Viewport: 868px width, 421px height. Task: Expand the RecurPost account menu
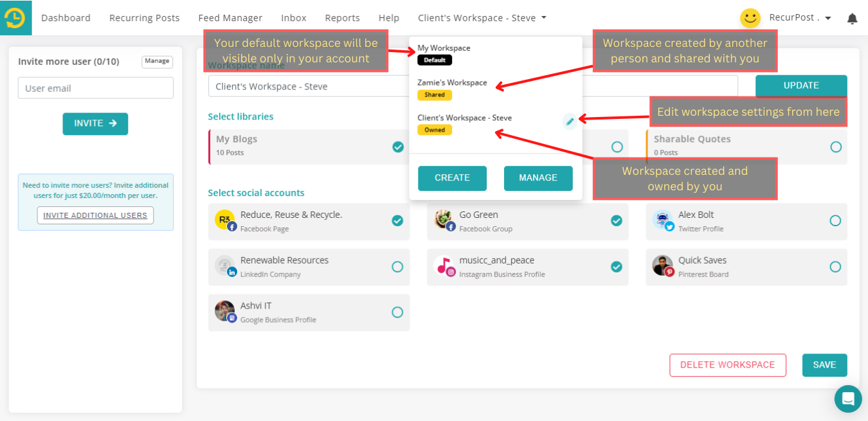click(x=800, y=18)
